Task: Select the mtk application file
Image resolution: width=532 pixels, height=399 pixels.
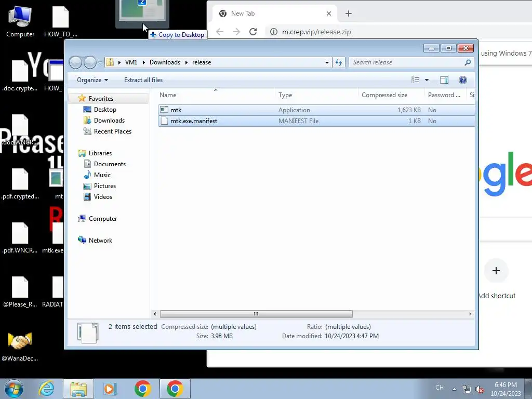Action: point(316,110)
